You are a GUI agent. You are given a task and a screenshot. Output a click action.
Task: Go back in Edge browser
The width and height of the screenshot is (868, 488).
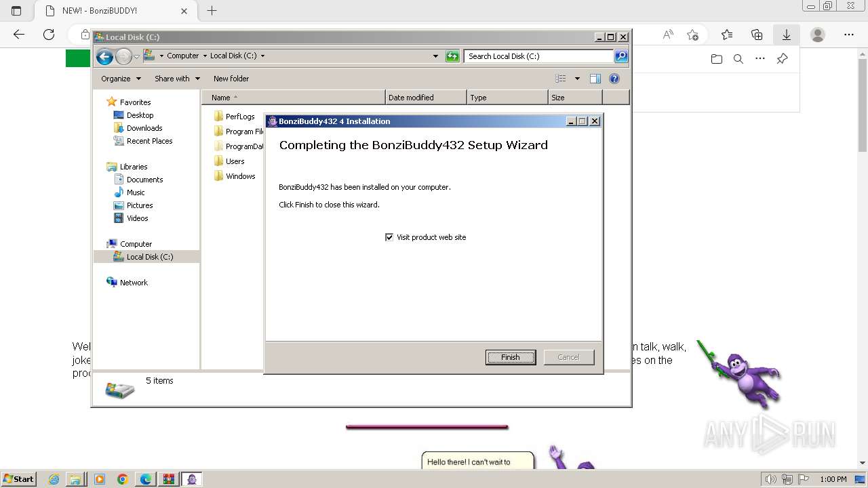[x=19, y=35]
